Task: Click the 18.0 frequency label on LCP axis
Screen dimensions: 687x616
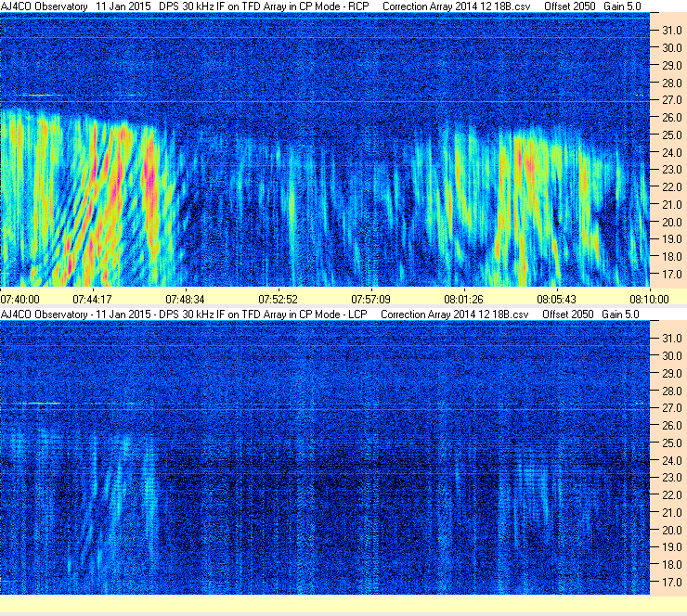Action: [x=671, y=565]
